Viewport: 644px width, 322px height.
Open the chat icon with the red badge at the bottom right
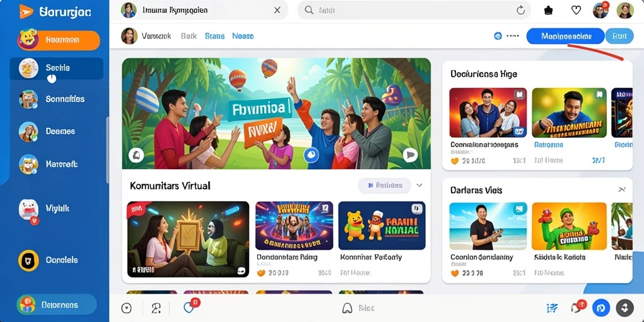click(x=576, y=308)
